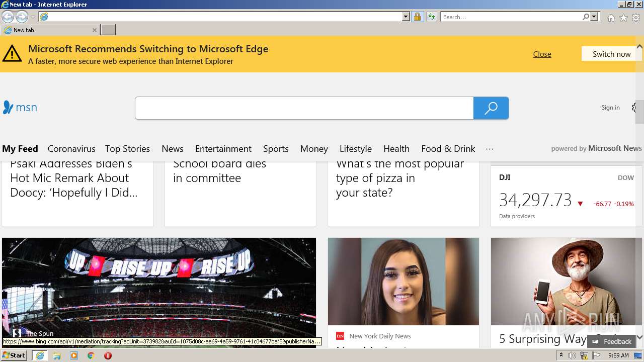This screenshot has width=644, height=362.
Task: Open a blank new tab button
Action: pyautogui.click(x=108, y=30)
